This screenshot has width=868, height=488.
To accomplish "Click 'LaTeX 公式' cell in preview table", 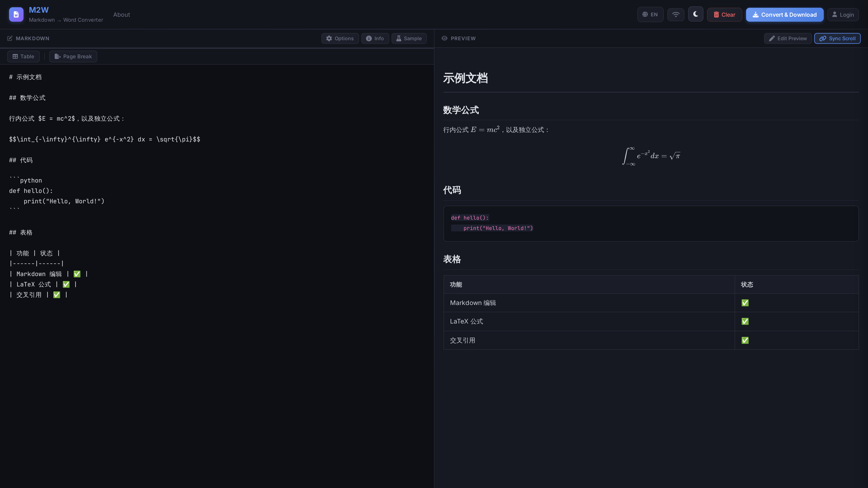I will 589,321.
